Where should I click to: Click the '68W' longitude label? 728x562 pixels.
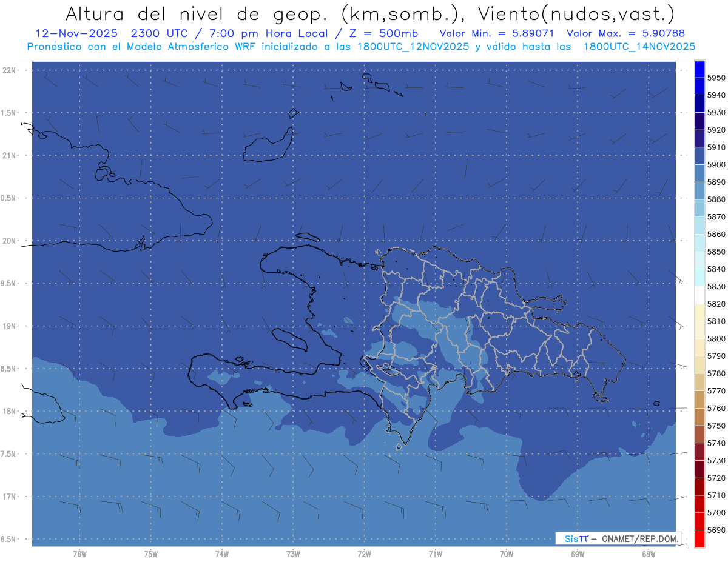(649, 554)
